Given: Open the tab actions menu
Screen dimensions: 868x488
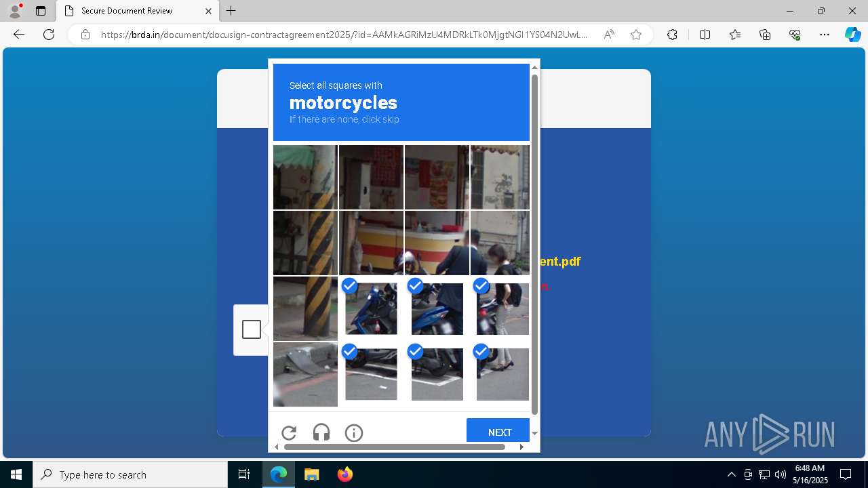Looking at the screenshot, I should click(x=41, y=11).
